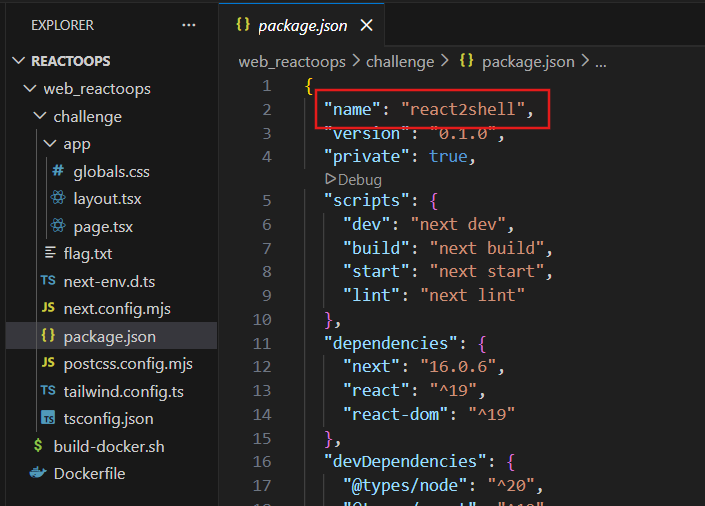The width and height of the screenshot is (705, 506).
Task: Click the CSS hash icon of globals.css
Action: 58,170
